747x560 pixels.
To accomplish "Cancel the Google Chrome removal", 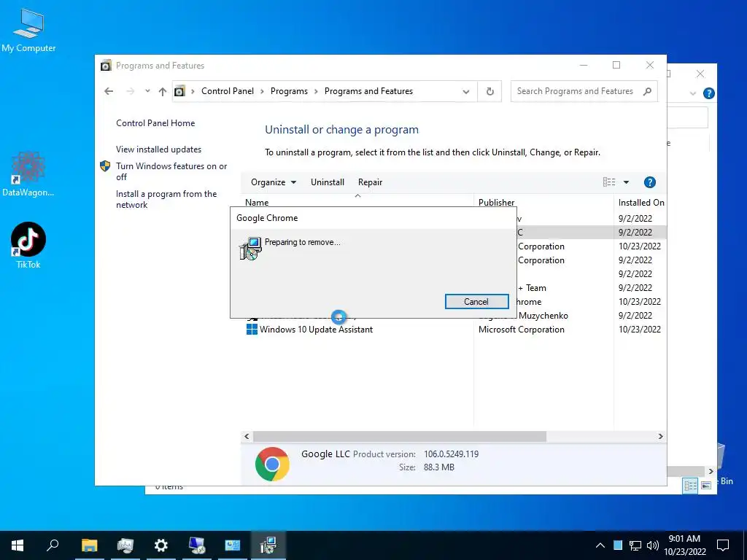I will tap(476, 301).
